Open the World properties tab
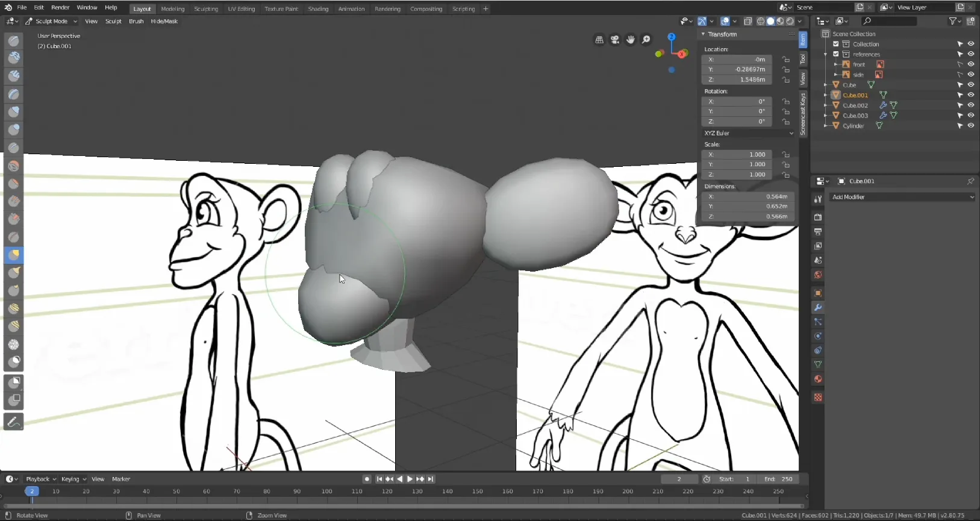Viewport: 980px width, 521px height. (x=818, y=275)
